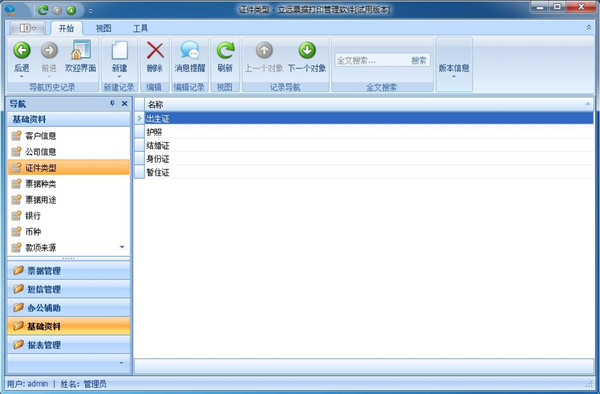Open the 办公辅助 navigation group
This screenshot has width=600, height=394.
pos(68,308)
